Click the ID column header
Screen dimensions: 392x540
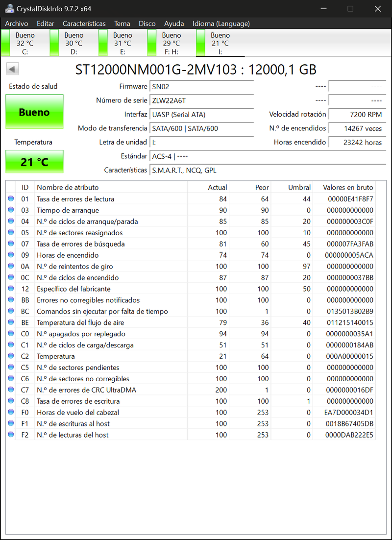pyautogui.click(x=25, y=187)
